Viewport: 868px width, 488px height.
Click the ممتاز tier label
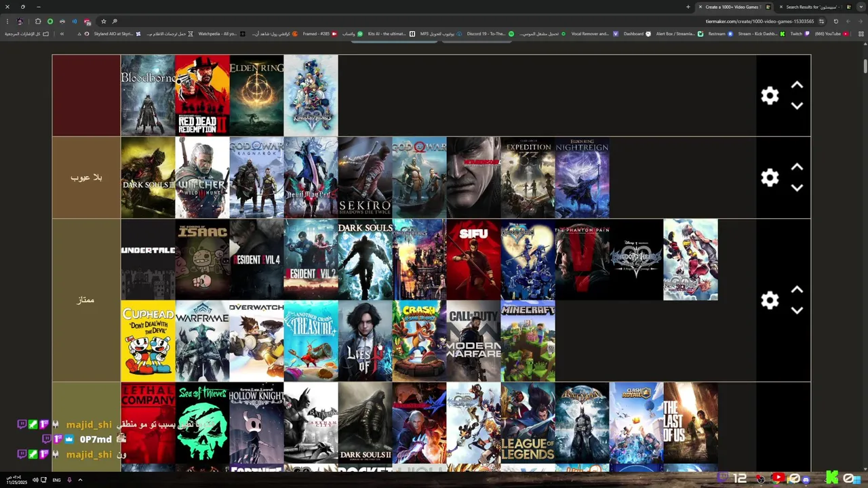86,300
